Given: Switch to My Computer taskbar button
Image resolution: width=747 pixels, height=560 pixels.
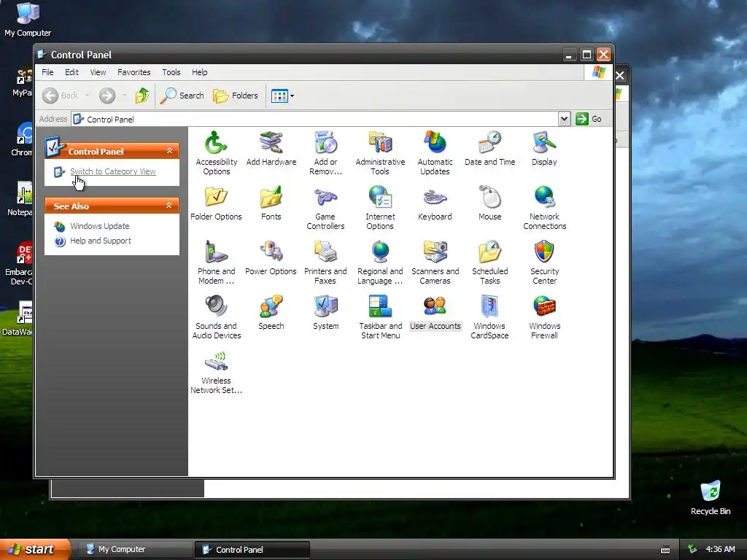Looking at the screenshot, I should point(135,550).
